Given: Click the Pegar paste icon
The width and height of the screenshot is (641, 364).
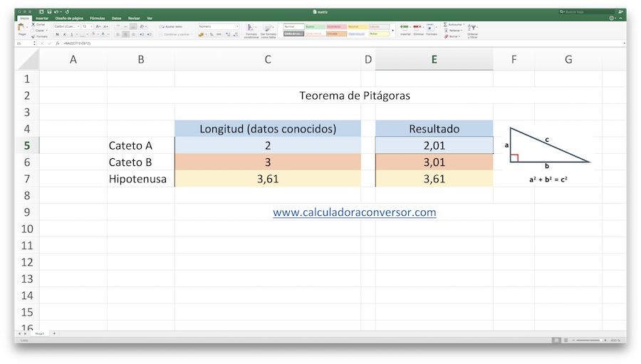Looking at the screenshot, I should pyautogui.click(x=21, y=27).
